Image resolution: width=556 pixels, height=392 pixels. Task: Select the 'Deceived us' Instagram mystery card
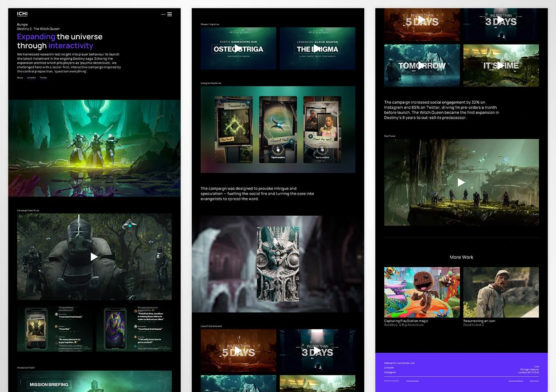[x=234, y=130]
